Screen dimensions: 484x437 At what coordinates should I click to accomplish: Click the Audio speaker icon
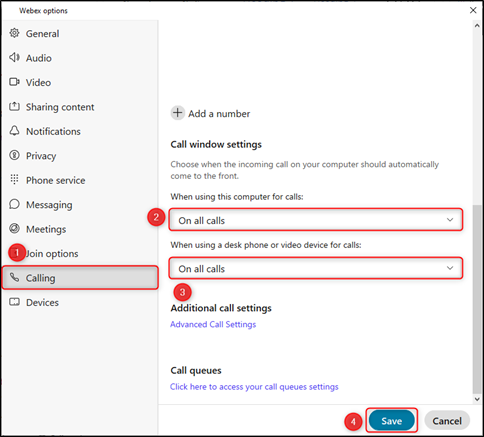14,58
